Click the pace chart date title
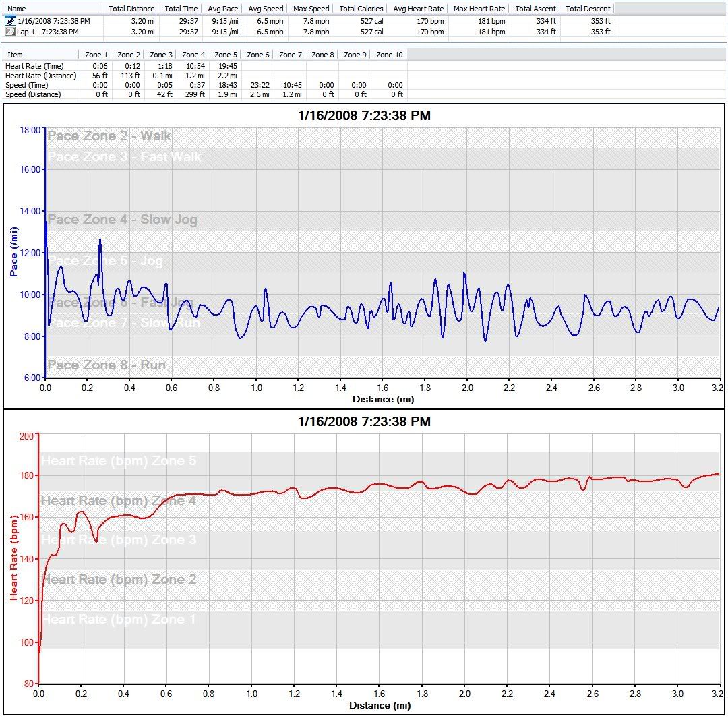 364,116
